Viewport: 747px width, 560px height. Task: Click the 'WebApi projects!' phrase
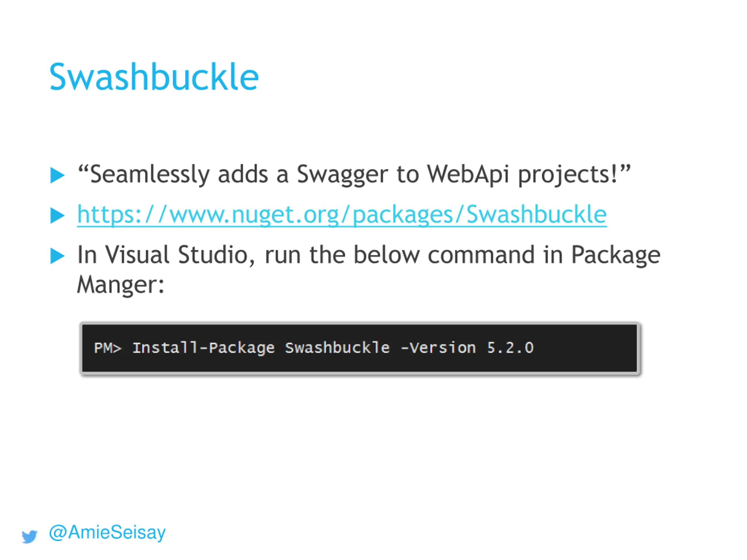click(528, 174)
